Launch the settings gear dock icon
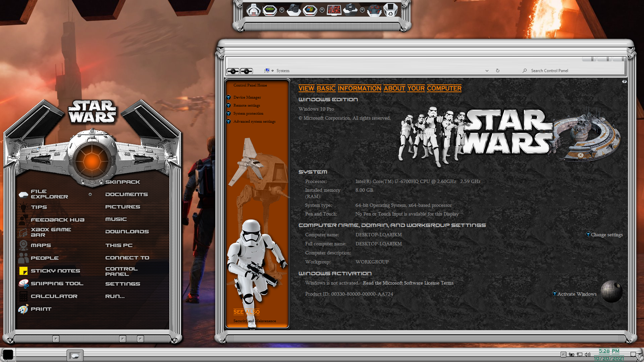Screen dimensions: 644x362 point(350,10)
